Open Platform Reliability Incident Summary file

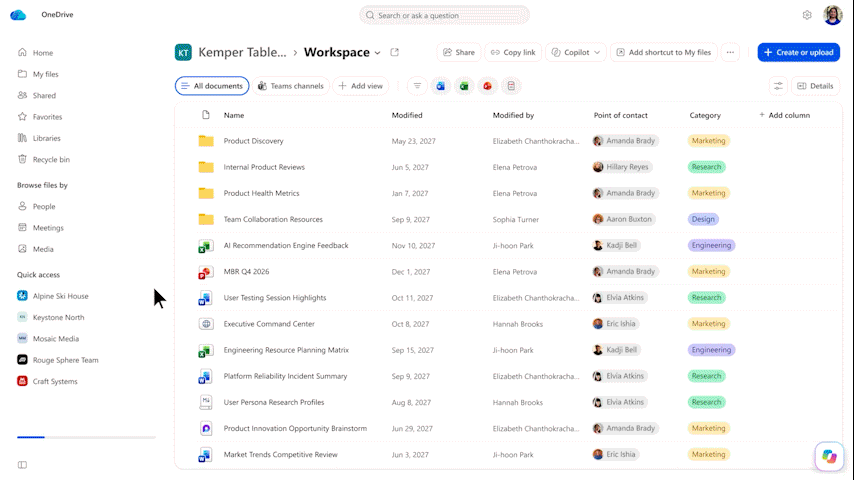click(285, 376)
